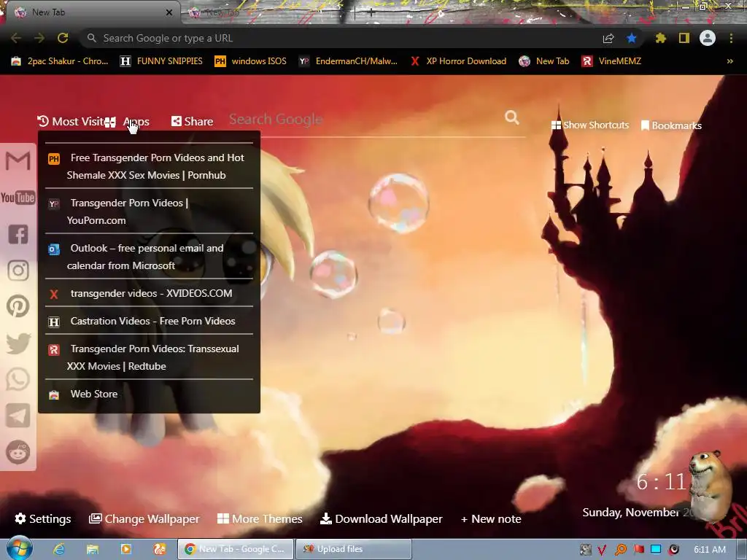This screenshot has height=560, width=747.
Task: Open a new browser tab with plus button
Action: (371, 13)
